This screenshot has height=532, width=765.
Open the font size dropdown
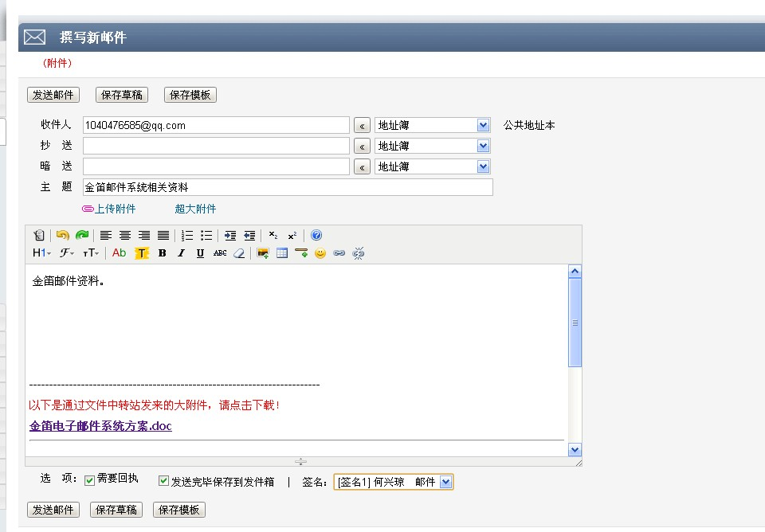pyautogui.click(x=91, y=253)
